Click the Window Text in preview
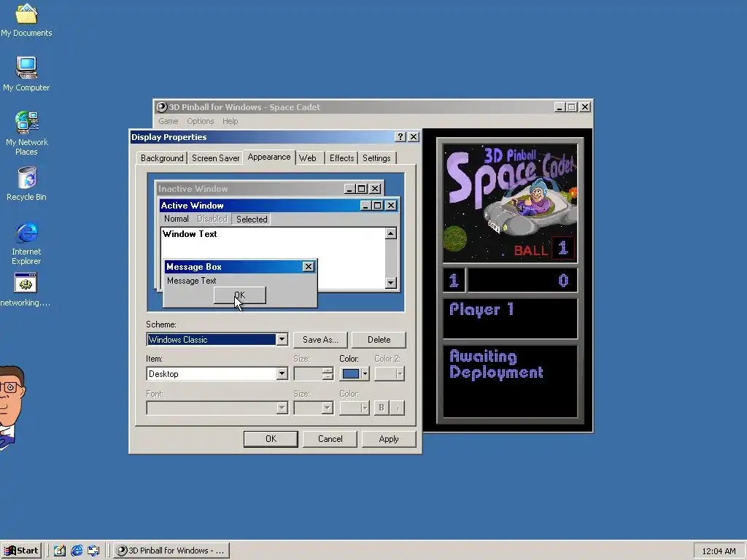The height and width of the screenshot is (560, 747). coord(190,234)
